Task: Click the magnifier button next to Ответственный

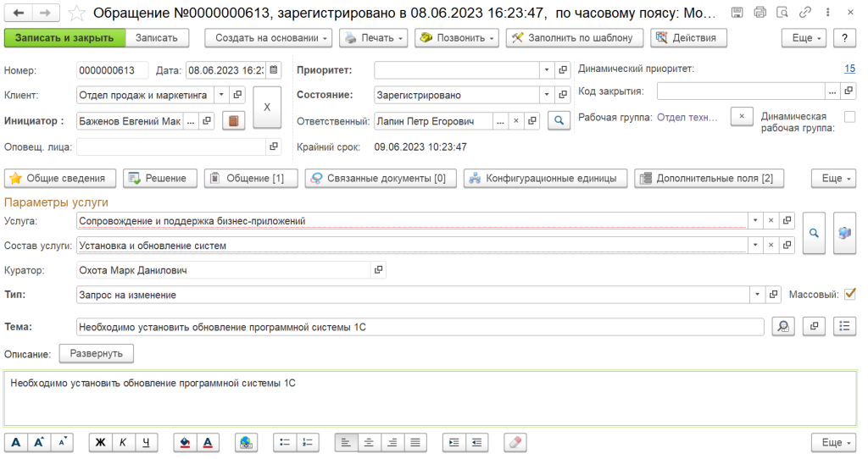Action: pyautogui.click(x=559, y=121)
